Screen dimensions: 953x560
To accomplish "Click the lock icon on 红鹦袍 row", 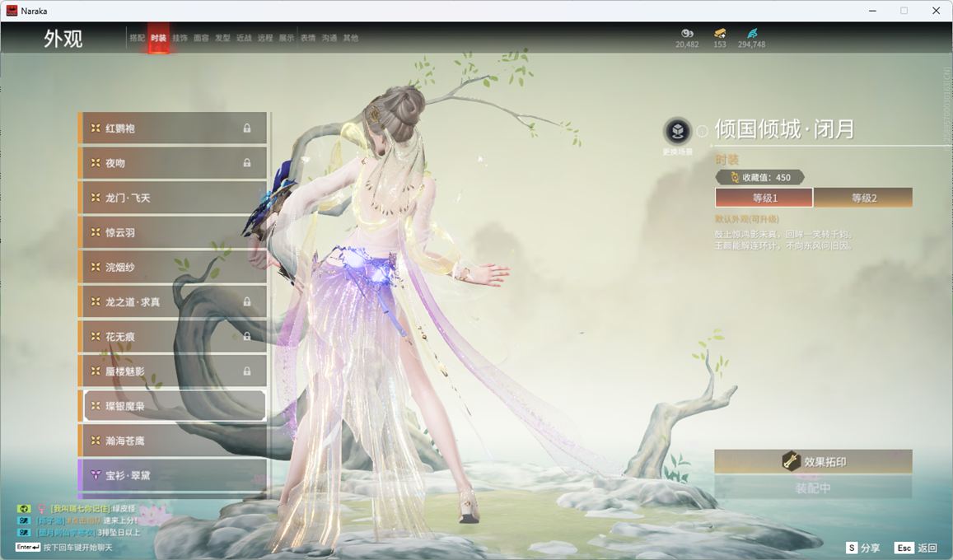I will pyautogui.click(x=247, y=128).
